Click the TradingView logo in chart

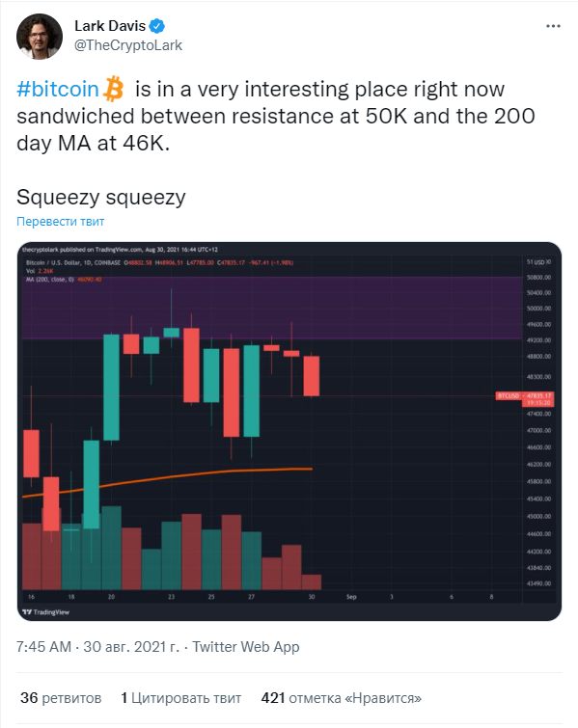click(46, 612)
